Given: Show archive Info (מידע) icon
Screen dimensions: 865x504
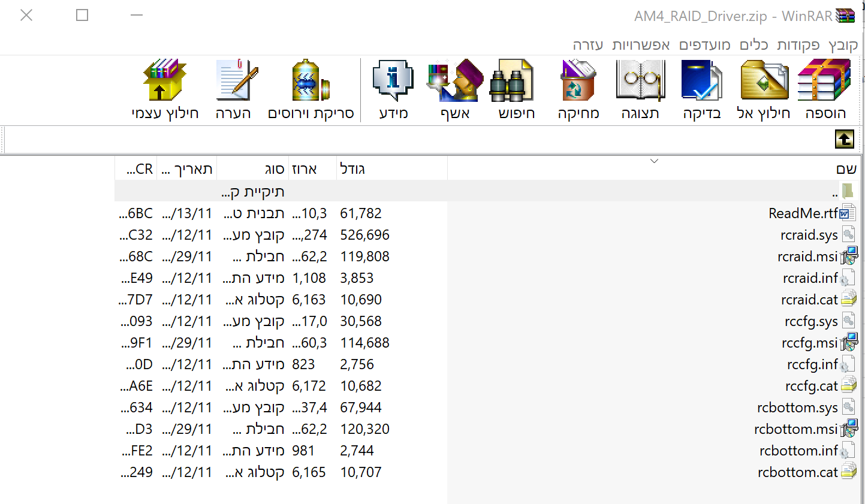Looking at the screenshot, I should click(393, 90).
